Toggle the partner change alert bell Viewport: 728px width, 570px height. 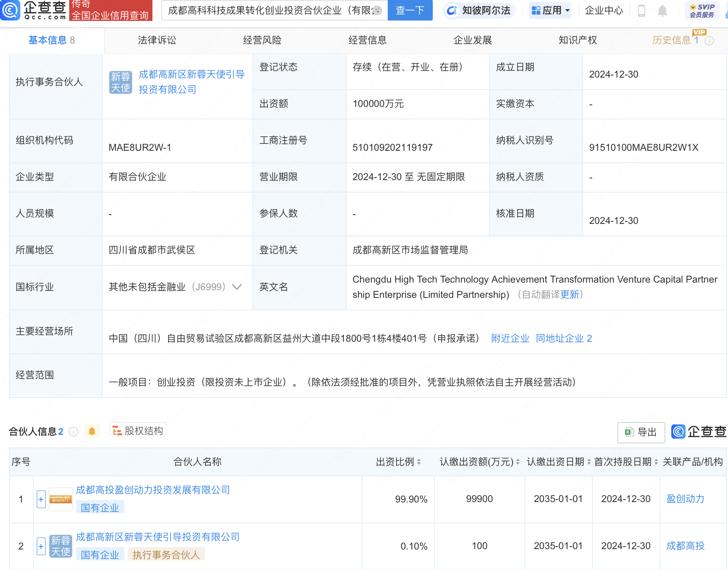92,431
